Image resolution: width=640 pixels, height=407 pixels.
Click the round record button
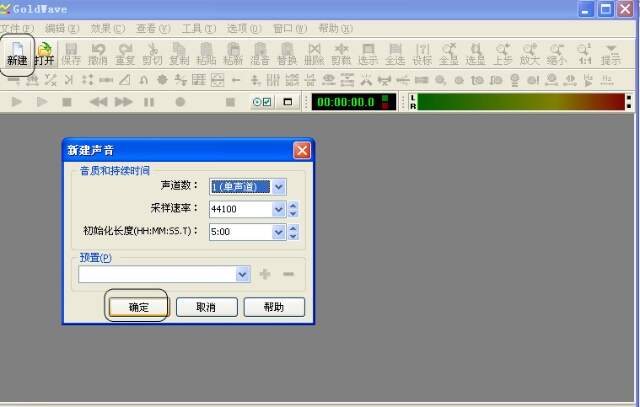tap(180, 102)
